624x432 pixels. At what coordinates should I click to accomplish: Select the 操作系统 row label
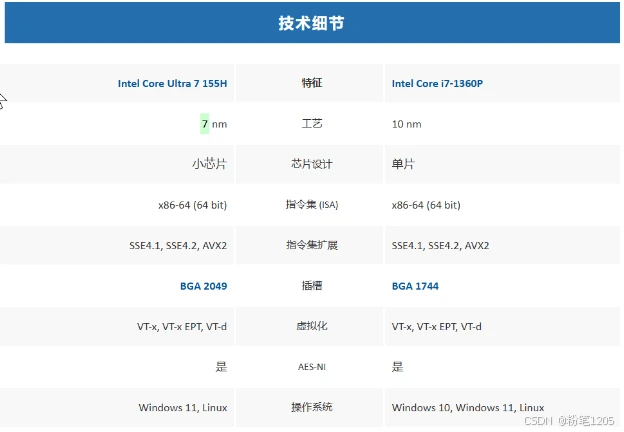click(312, 407)
